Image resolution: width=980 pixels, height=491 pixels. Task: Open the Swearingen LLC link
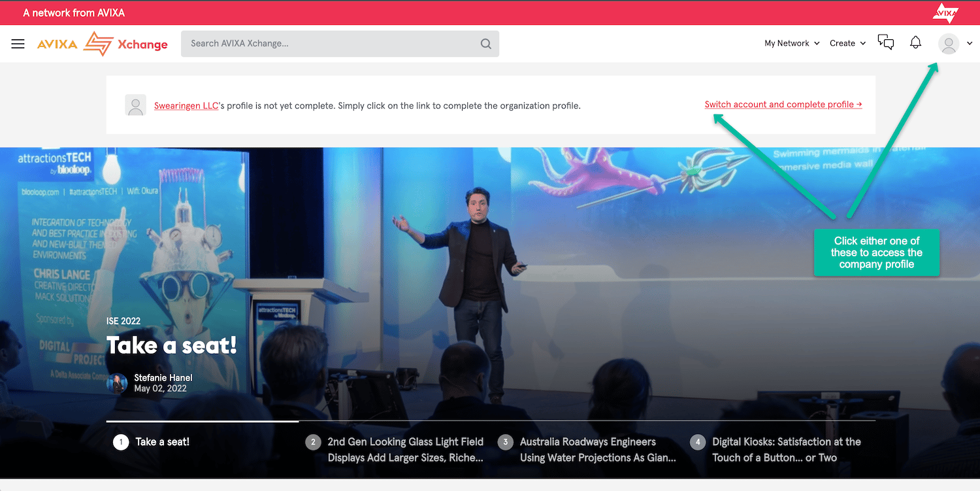pyautogui.click(x=186, y=105)
